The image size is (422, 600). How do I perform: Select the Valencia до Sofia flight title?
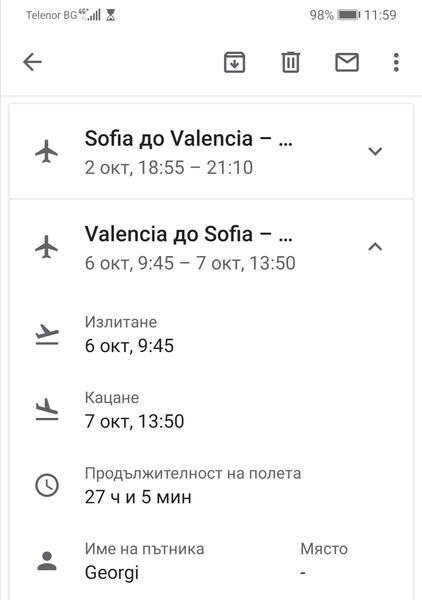click(x=189, y=234)
